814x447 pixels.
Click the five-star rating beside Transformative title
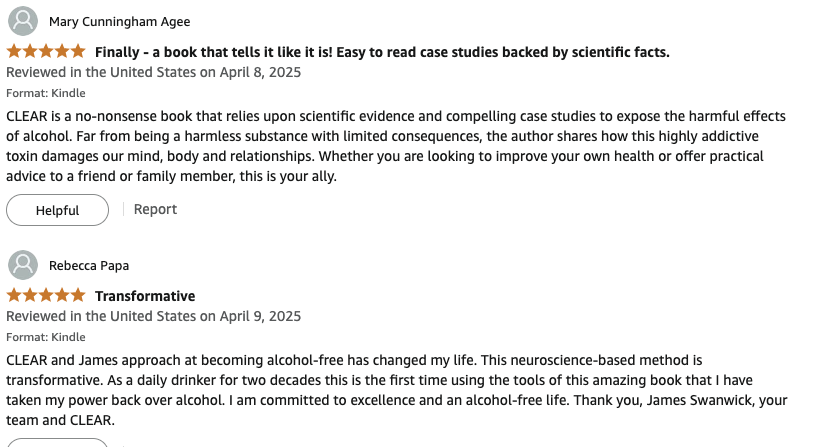point(46,295)
